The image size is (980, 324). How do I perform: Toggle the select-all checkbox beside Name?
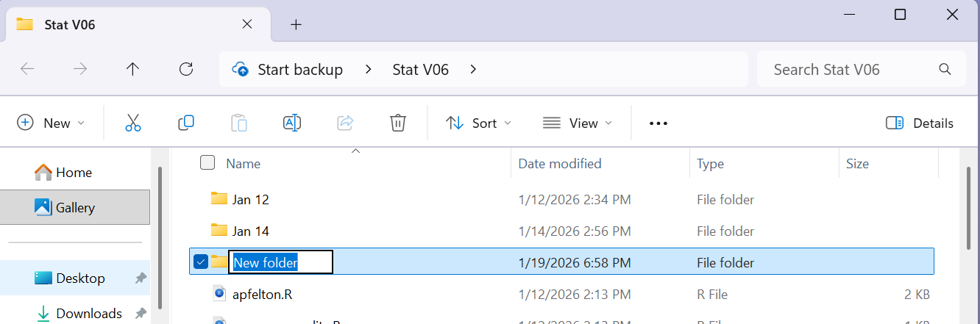(x=207, y=163)
